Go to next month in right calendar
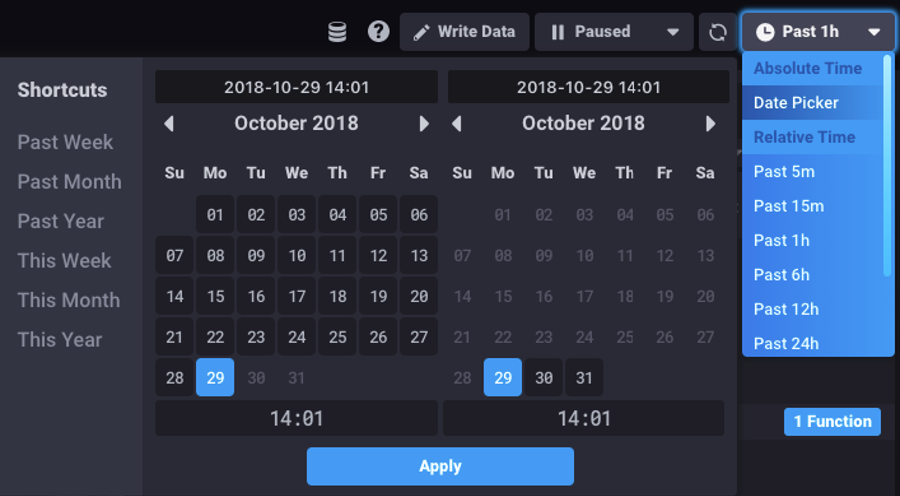 pos(711,123)
